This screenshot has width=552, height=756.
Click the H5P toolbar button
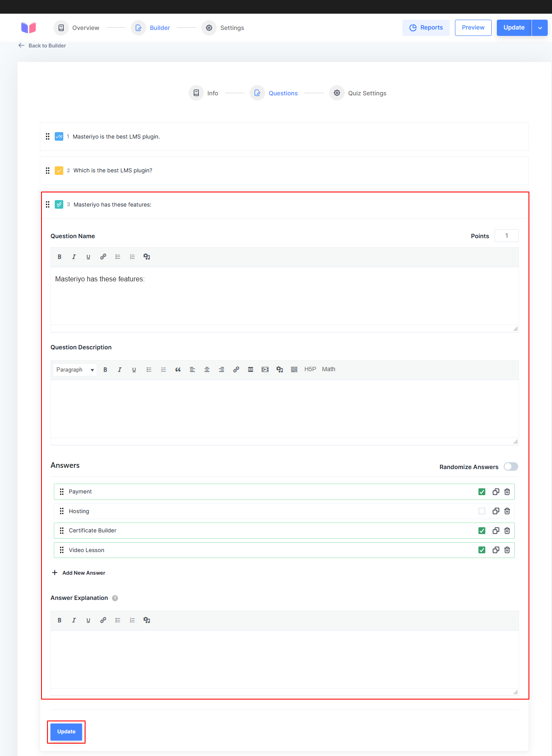[310, 369]
